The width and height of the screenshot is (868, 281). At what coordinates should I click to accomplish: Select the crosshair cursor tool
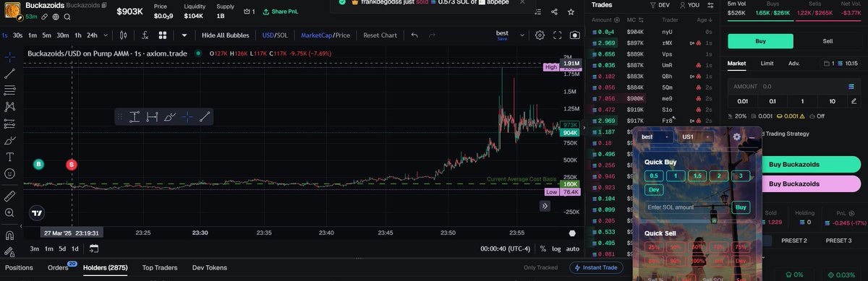pyautogui.click(x=9, y=56)
